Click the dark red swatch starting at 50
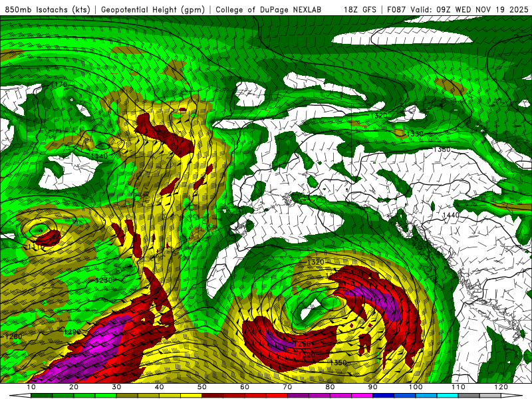Viewport: 532px width, 399px height. pos(212,396)
